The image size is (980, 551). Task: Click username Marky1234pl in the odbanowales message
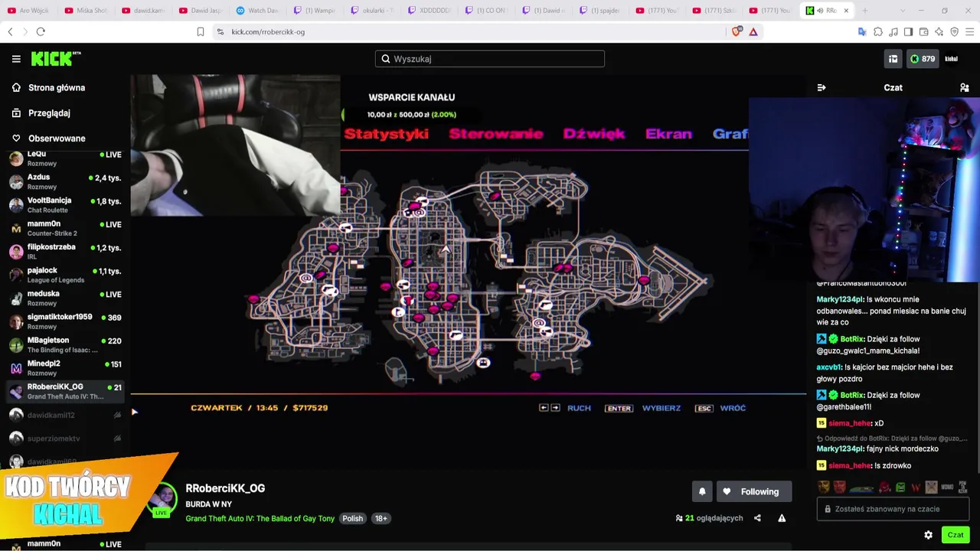(x=841, y=299)
